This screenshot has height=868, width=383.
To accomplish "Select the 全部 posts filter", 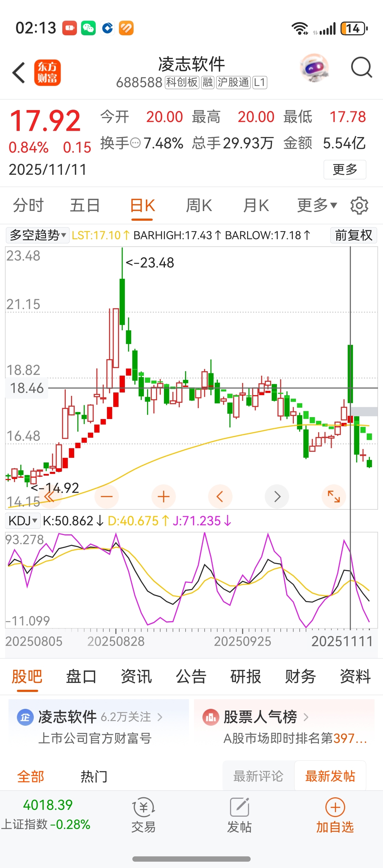I will [x=31, y=776].
